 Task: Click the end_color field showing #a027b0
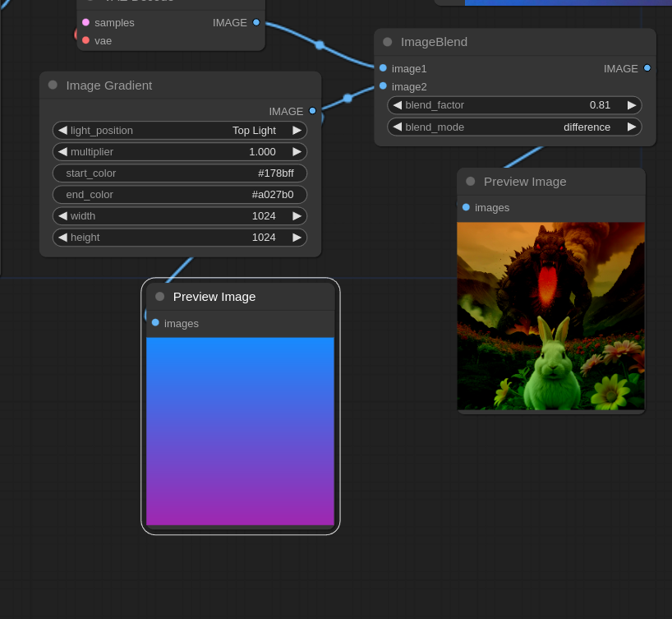click(180, 194)
